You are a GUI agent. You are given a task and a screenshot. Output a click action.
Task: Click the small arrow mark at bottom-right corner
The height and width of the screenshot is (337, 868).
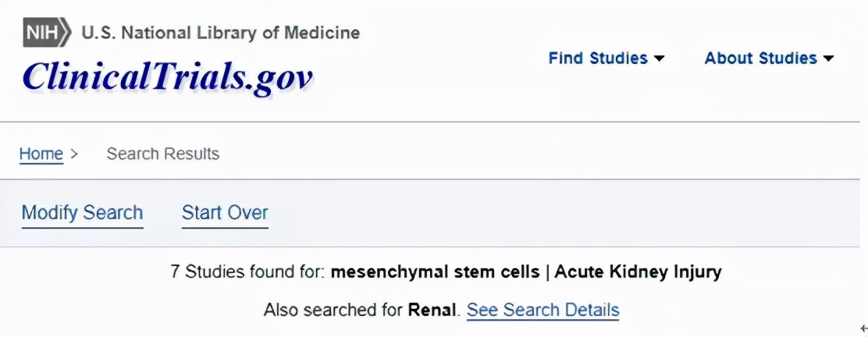[x=863, y=329]
